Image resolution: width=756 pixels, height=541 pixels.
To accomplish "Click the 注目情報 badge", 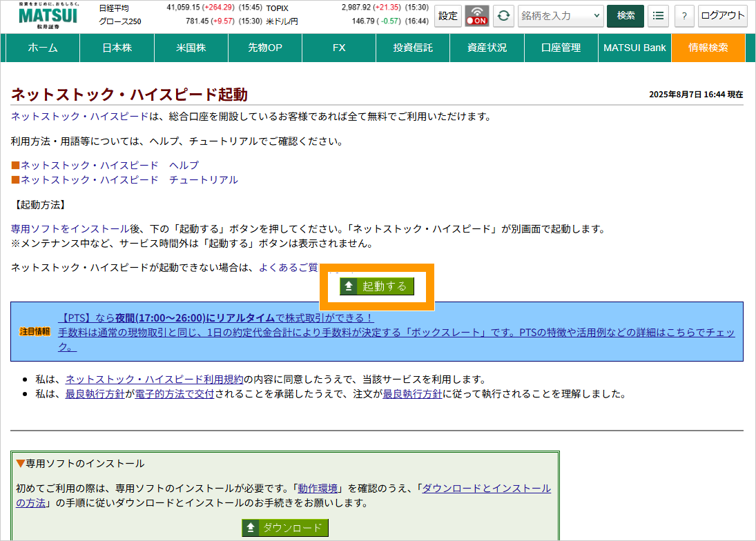I will click(x=35, y=331).
